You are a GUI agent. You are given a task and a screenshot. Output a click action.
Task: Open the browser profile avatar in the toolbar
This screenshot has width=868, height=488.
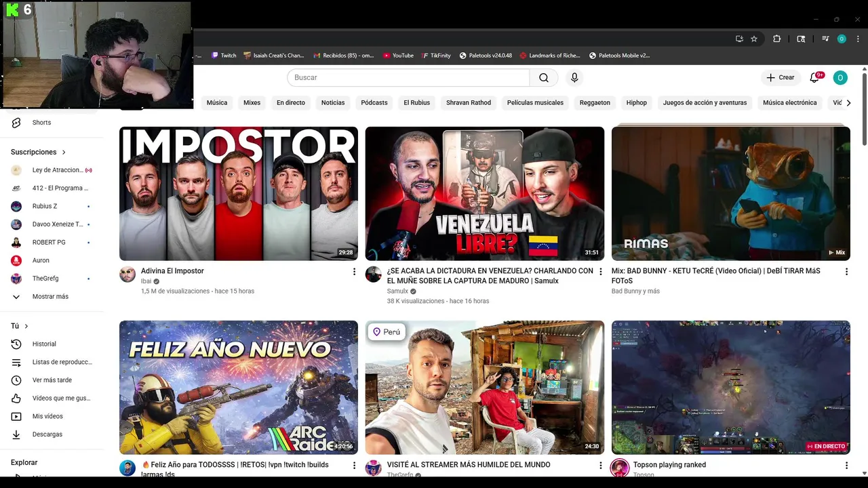tap(842, 39)
